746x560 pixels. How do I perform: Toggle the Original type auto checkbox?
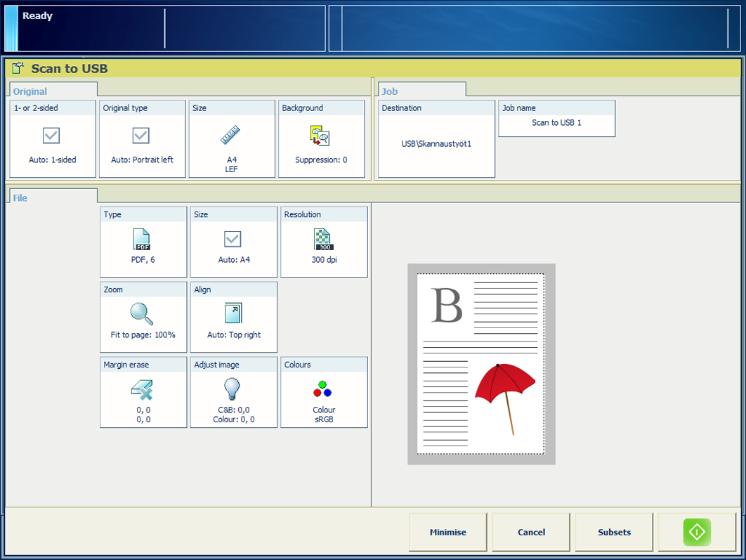point(141,136)
